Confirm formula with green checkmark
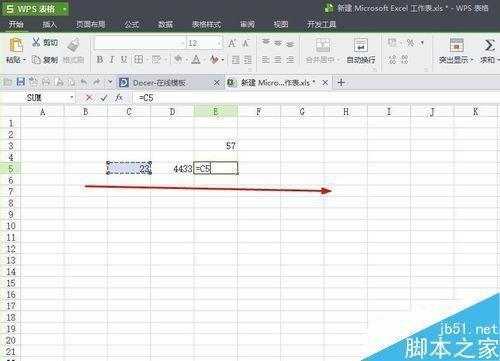500x361 pixels. tap(104, 98)
